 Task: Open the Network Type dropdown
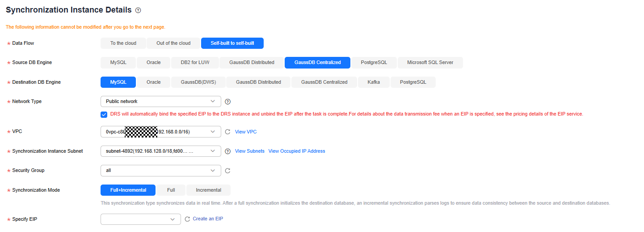161,102
